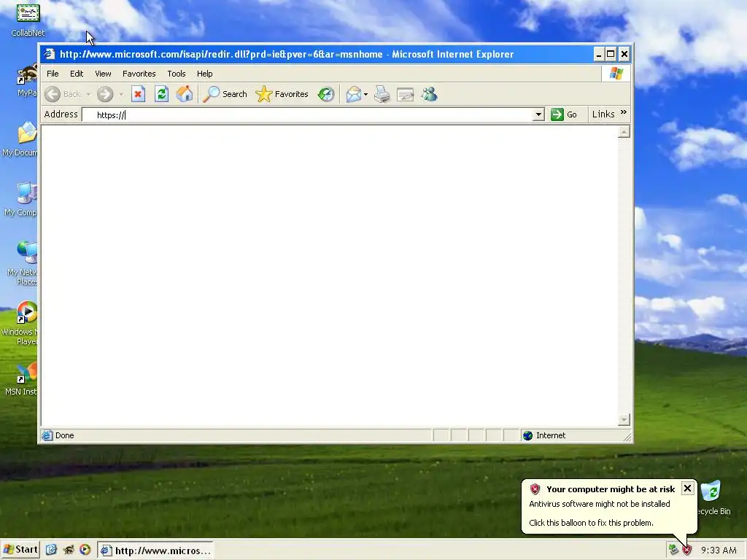Launch Internet Explorer from quick launch
747x560 pixels.
pyautogui.click(x=52, y=550)
